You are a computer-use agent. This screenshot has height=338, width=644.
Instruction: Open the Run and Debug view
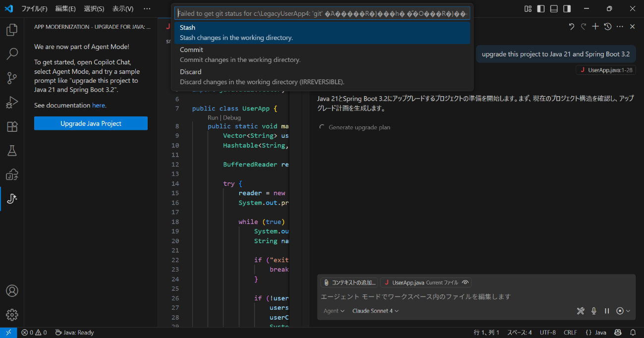click(x=12, y=102)
